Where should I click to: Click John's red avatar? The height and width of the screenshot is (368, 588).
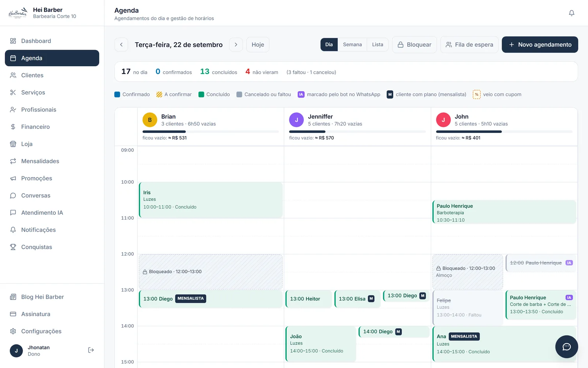[x=443, y=120]
